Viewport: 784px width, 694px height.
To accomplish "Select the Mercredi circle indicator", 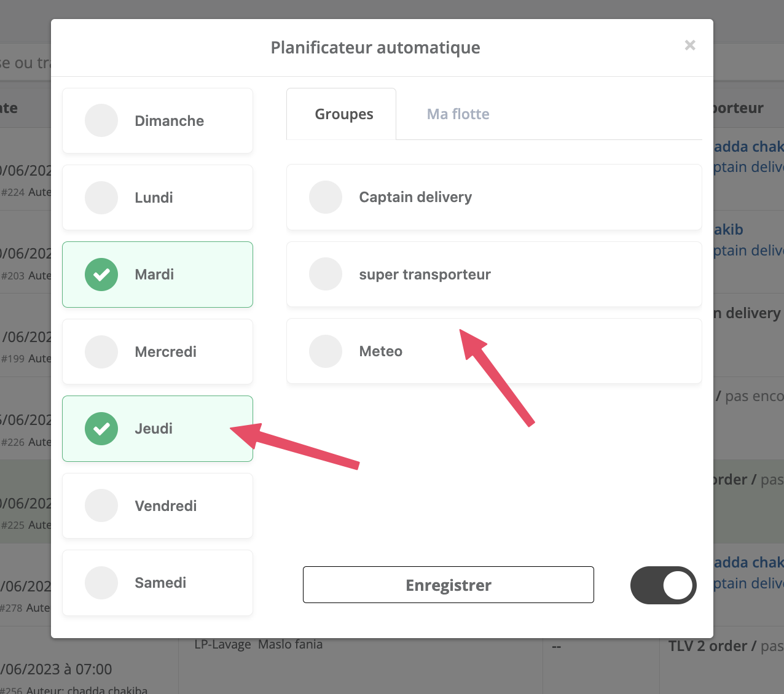I will pos(101,352).
